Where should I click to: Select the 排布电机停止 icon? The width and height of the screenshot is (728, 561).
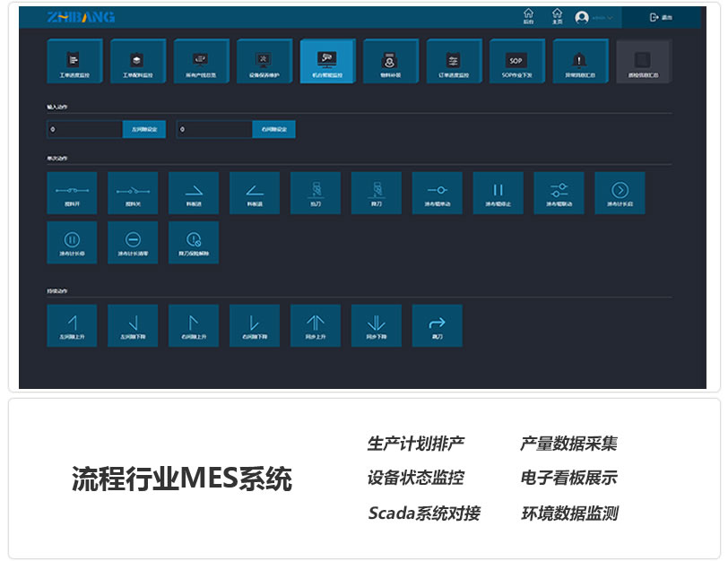tap(498, 192)
